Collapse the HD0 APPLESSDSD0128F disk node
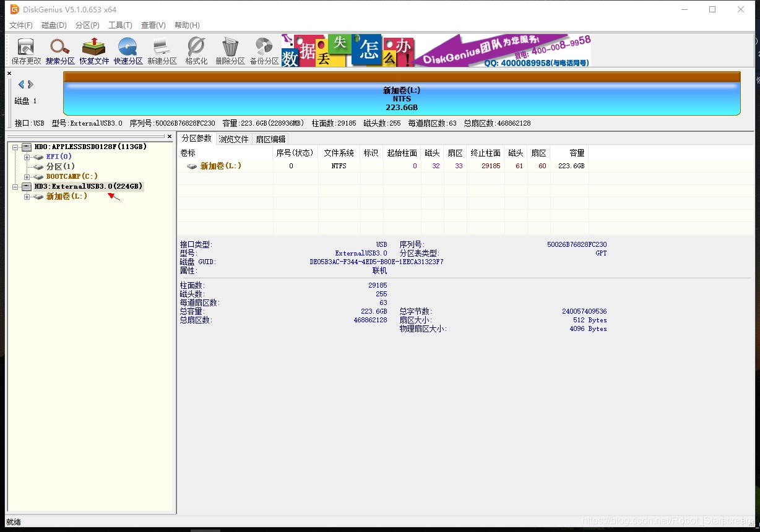Viewport: 760px width, 532px height. 15,147
